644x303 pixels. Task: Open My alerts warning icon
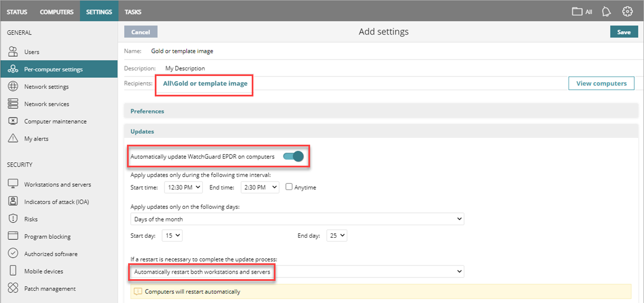click(13, 138)
